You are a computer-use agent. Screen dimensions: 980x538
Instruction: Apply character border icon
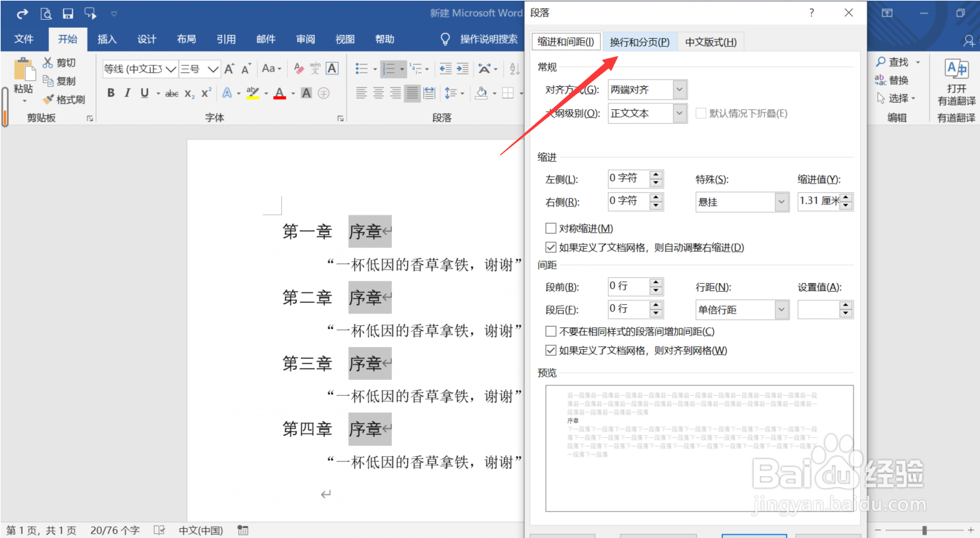pyautogui.click(x=332, y=68)
